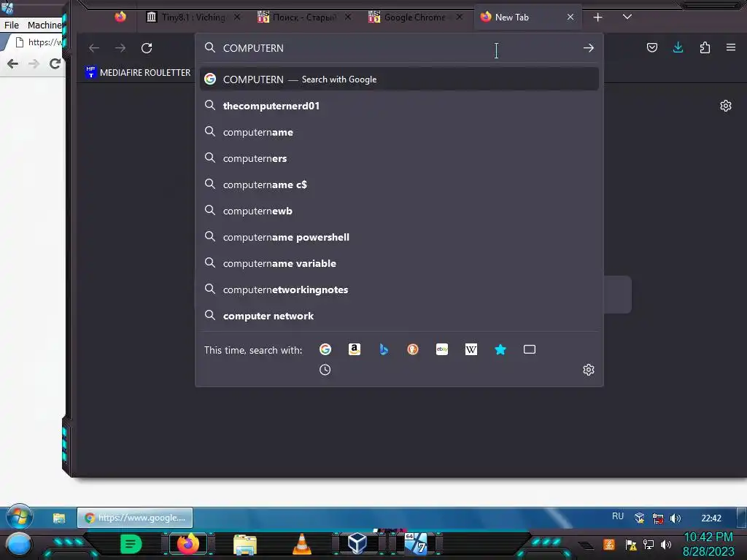Open the guest Windows 7 Start orb
Viewport: 747px width, 560px height.
[x=19, y=517]
